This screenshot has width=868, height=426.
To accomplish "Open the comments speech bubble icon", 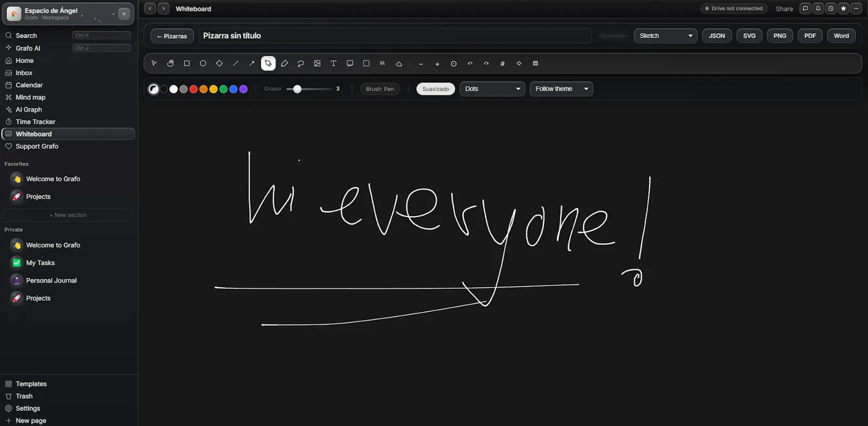I will pos(805,9).
